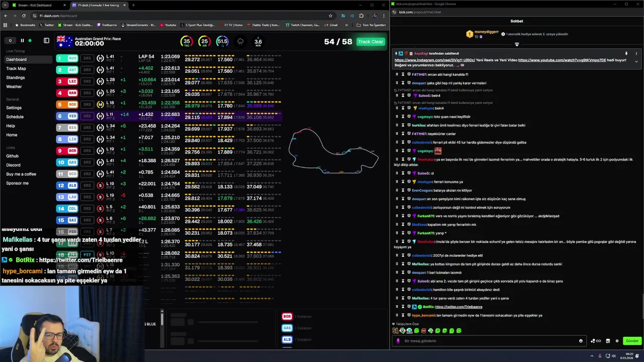Click the Track Clear status badge
Screen dimensions: 644x362
click(370, 42)
